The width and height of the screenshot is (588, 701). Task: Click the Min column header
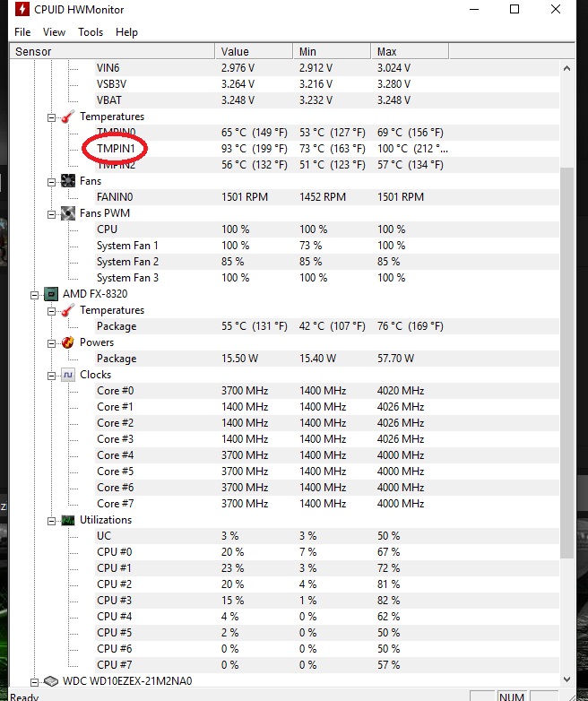332,51
